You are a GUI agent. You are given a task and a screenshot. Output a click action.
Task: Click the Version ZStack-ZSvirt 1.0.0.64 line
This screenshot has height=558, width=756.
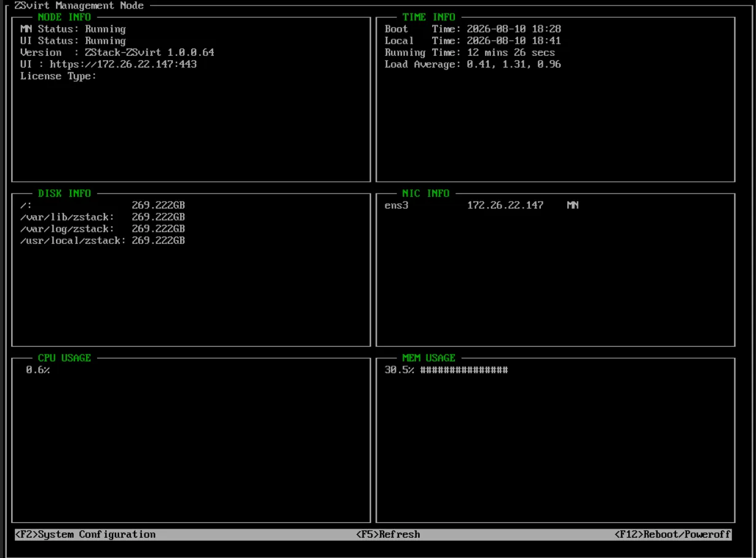tap(117, 52)
